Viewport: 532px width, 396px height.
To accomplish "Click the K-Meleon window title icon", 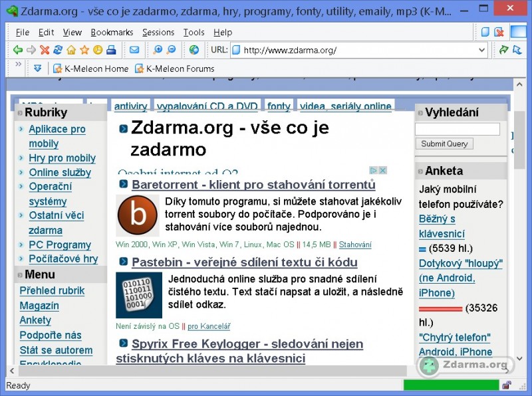I will [13, 11].
